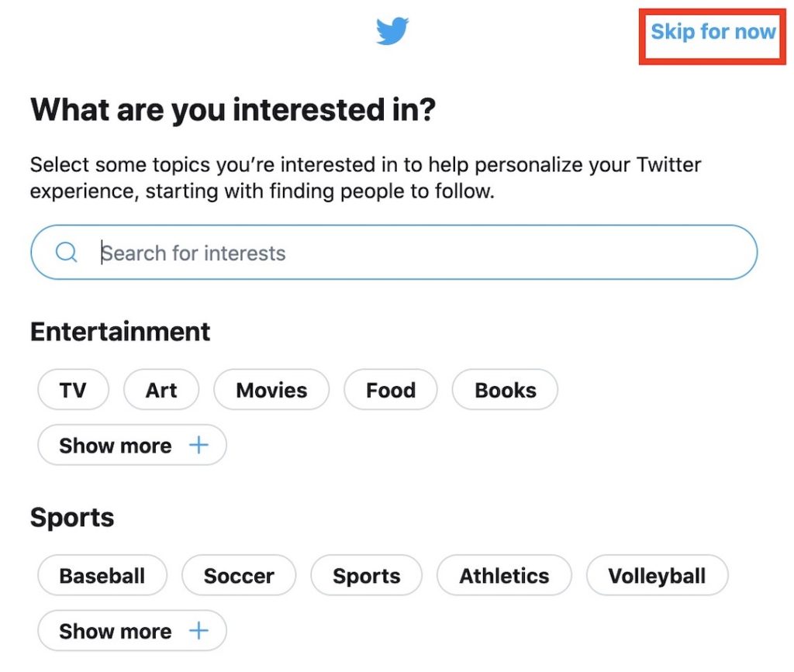Click inside the Search for interests field
Image resolution: width=794 pixels, height=672 pixels.
click(x=310, y=253)
